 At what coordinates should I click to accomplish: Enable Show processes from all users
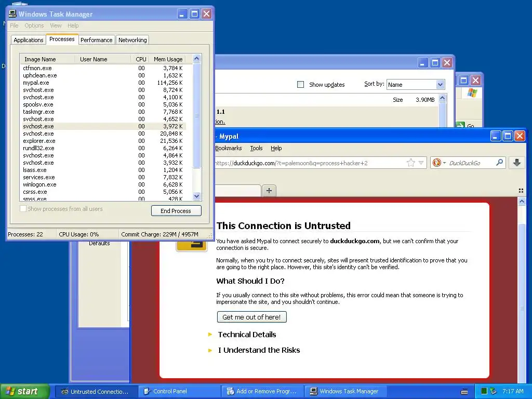[23, 209]
